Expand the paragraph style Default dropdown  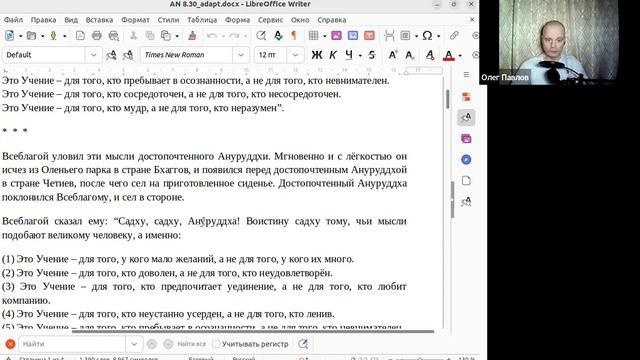(93, 55)
